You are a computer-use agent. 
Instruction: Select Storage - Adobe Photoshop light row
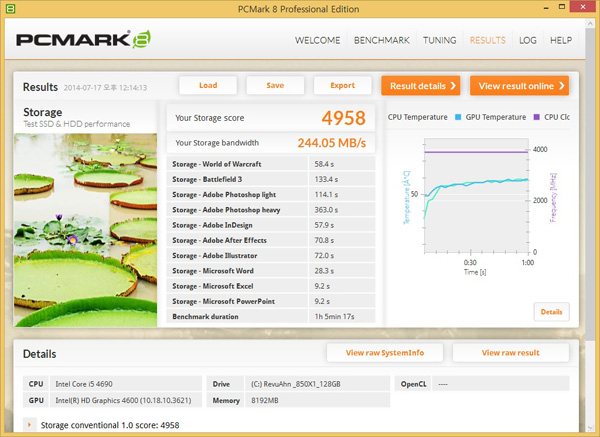[271, 194]
